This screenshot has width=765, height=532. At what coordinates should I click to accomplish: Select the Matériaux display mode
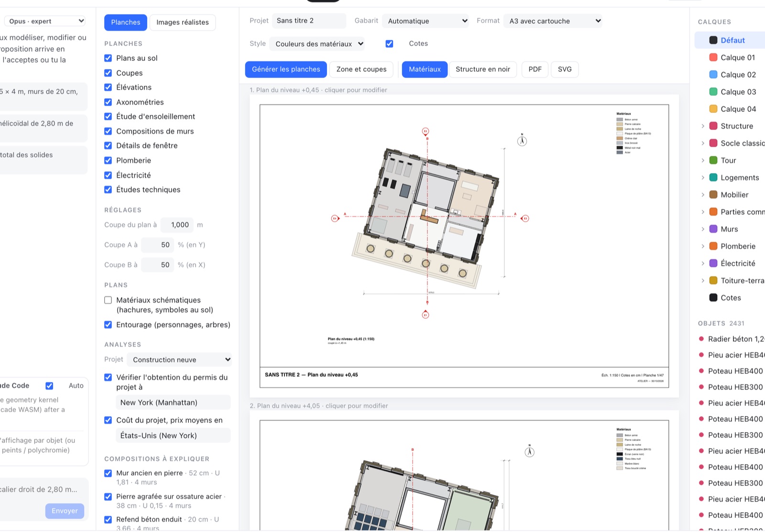coord(425,69)
